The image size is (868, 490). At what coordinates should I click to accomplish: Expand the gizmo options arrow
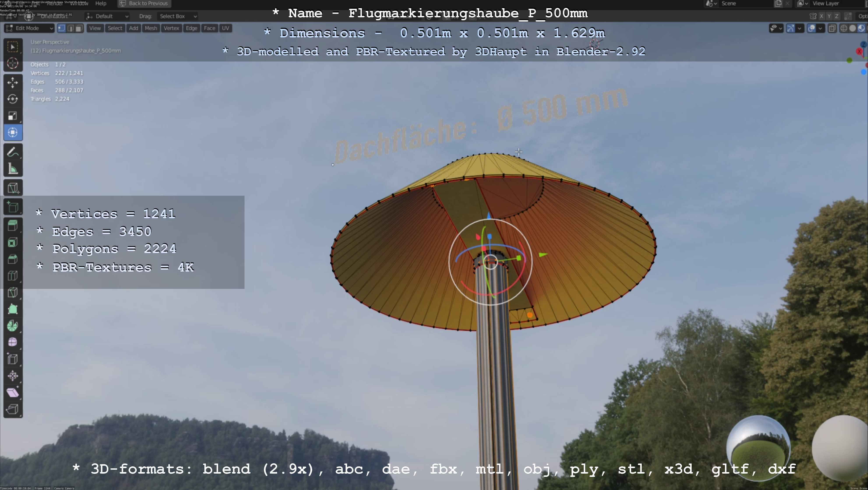coord(800,28)
